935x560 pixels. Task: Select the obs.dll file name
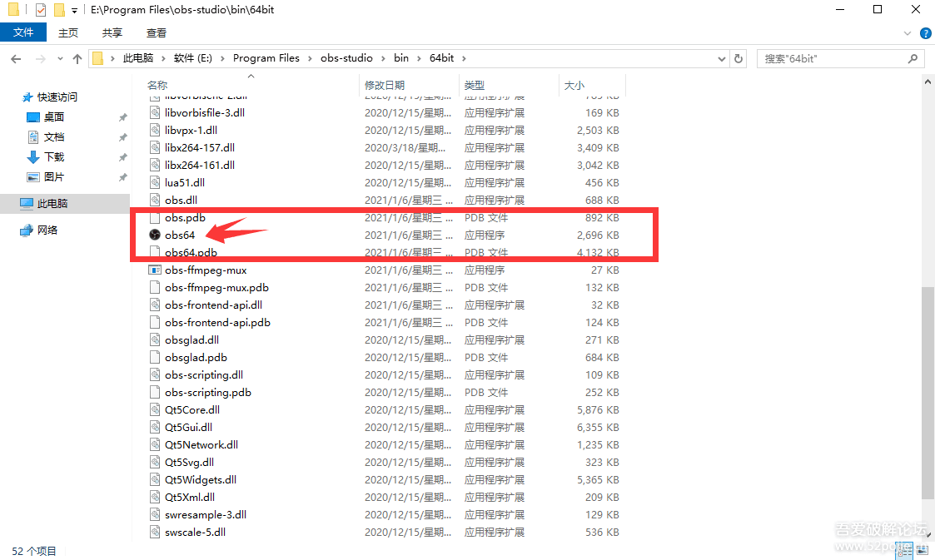pyautogui.click(x=182, y=201)
